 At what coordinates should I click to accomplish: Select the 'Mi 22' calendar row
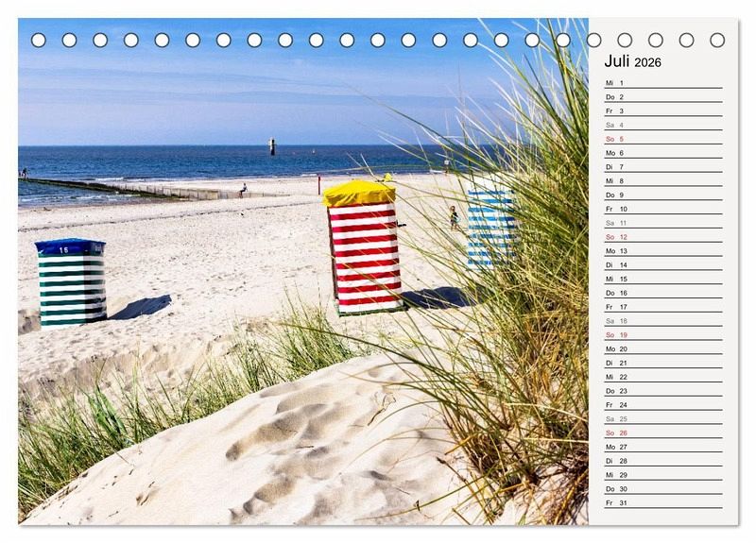[663, 376]
